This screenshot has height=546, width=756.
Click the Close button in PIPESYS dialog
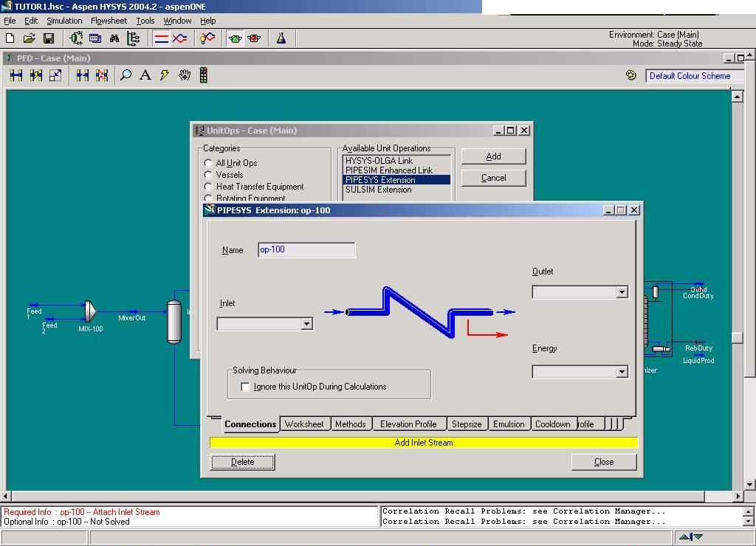click(x=604, y=462)
